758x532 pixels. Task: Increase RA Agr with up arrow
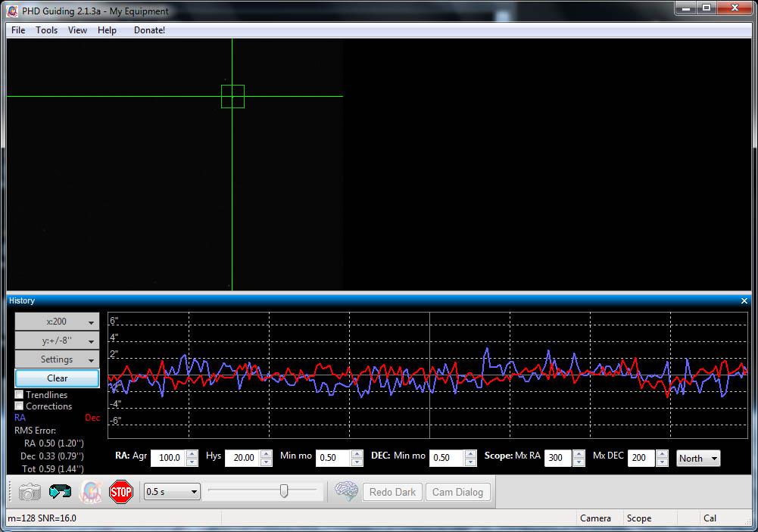[x=192, y=454]
